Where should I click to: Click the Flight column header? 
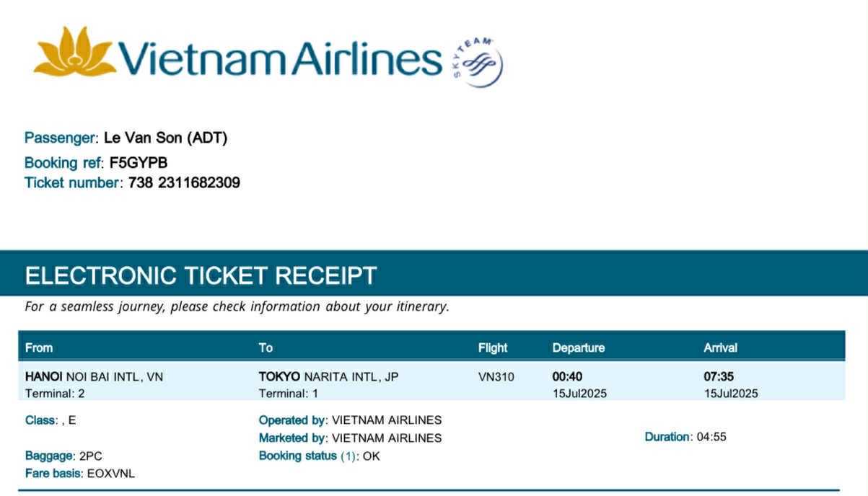click(493, 347)
